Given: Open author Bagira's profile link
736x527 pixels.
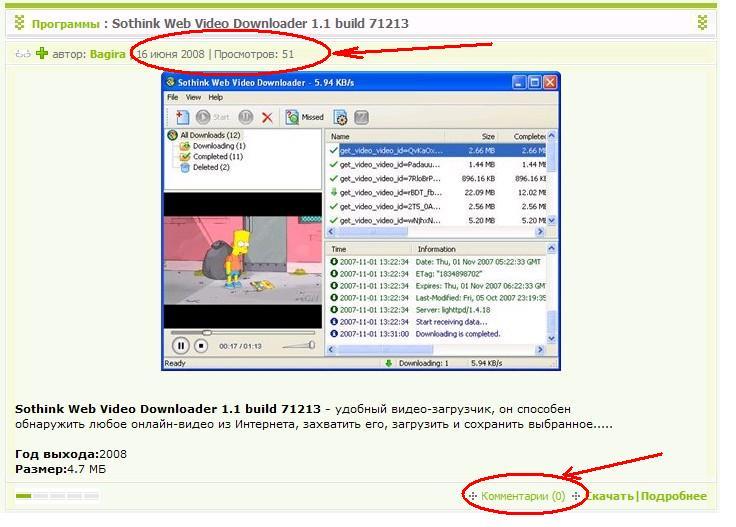Looking at the screenshot, I should coord(107,54).
